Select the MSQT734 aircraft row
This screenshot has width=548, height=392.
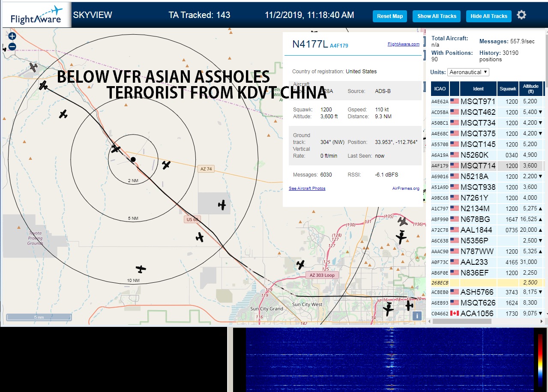pos(487,123)
